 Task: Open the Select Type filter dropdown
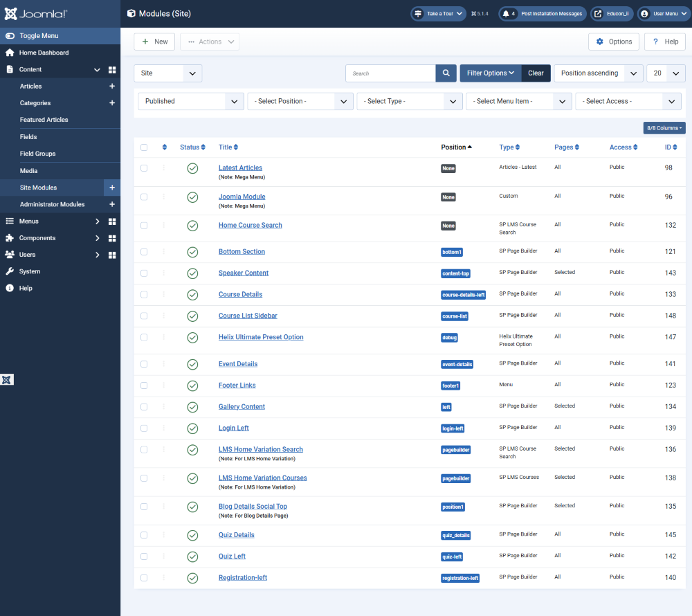[410, 101]
